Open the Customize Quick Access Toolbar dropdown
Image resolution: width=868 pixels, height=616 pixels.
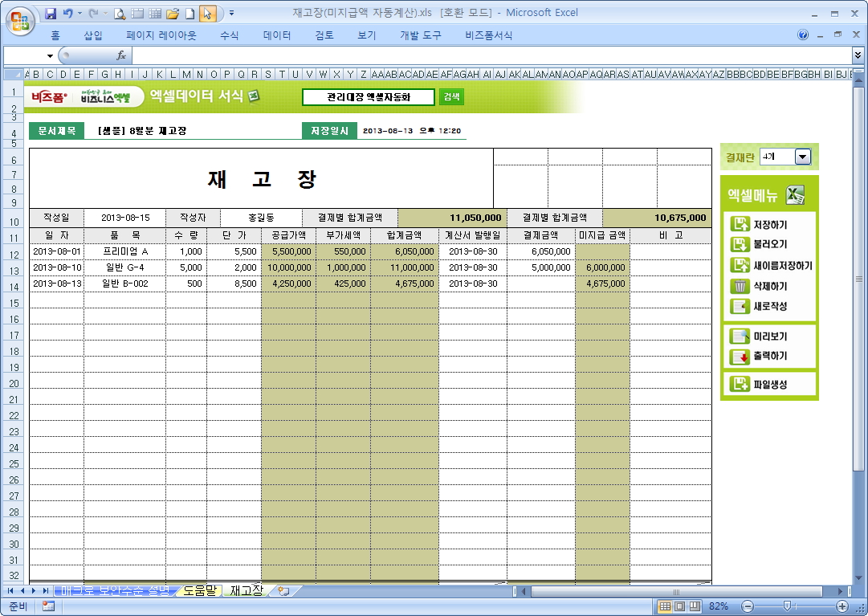tap(232, 14)
